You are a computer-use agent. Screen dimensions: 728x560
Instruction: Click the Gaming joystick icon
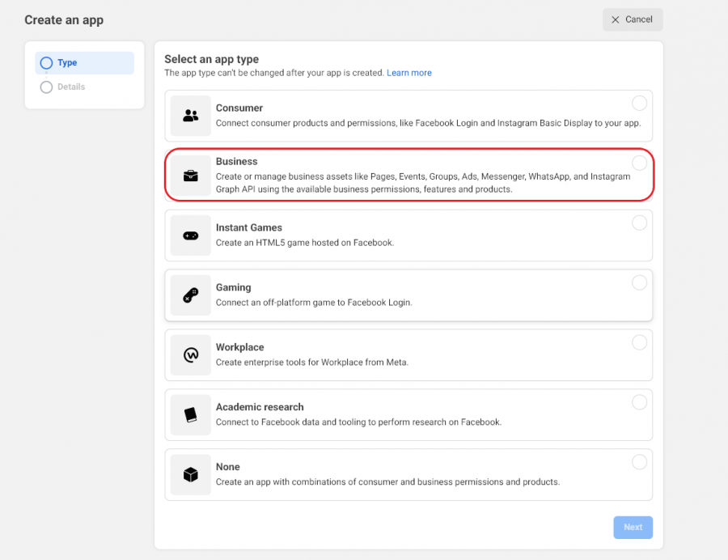190,295
